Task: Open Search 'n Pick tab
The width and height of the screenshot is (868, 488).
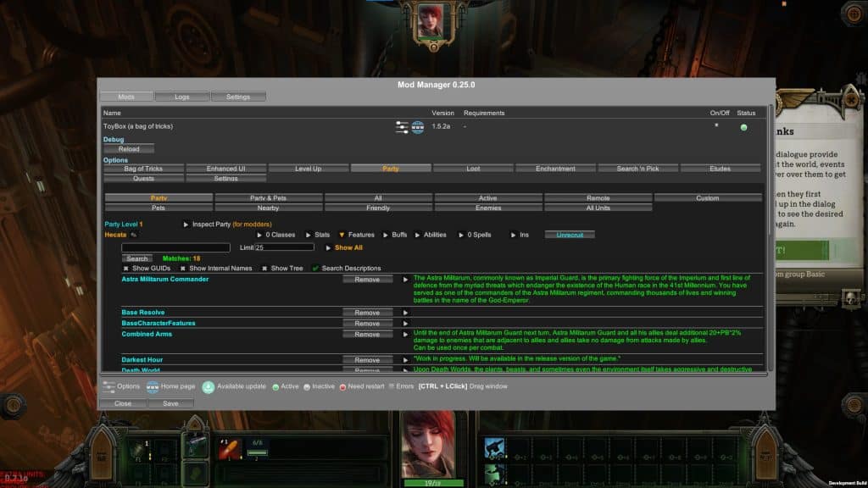Action: (637, 169)
